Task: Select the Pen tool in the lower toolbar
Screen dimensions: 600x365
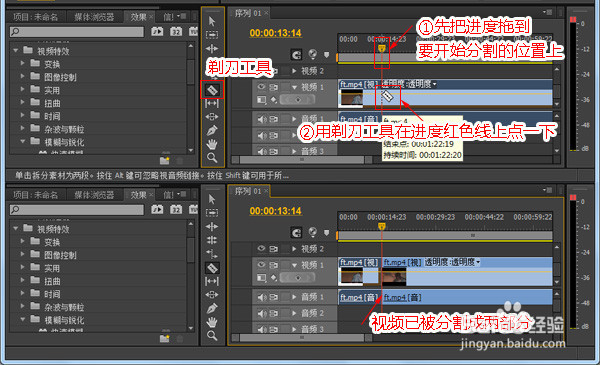Action: pos(212,308)
